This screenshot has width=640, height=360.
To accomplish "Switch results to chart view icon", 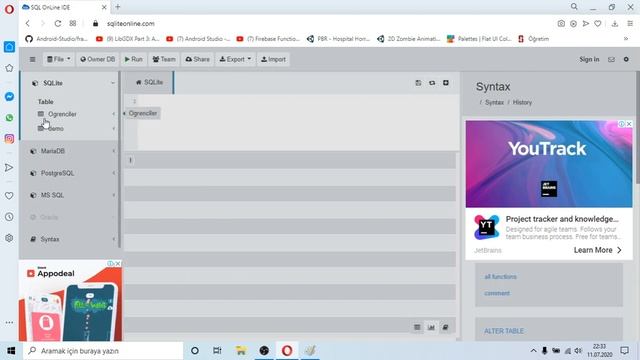I will pos(431,327).
